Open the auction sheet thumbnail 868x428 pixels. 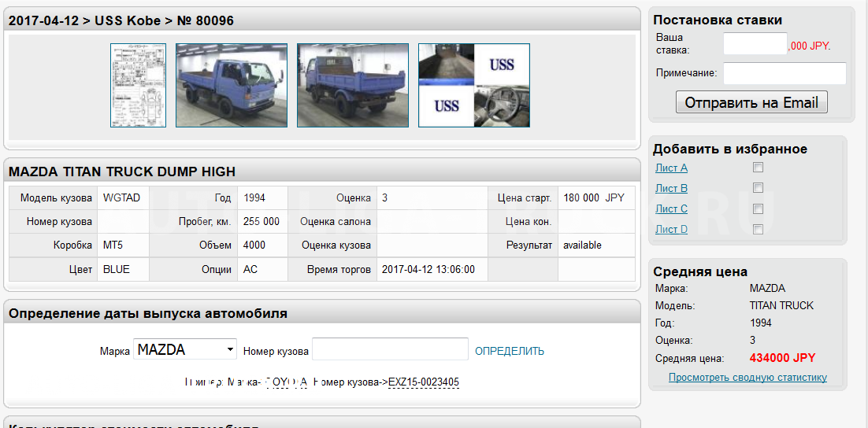click(138, 85)
